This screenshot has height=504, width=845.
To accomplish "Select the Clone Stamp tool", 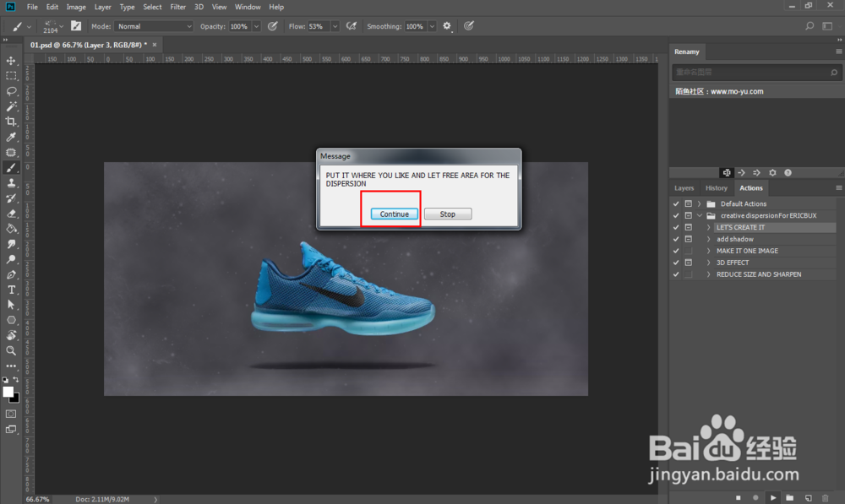I will [11, 183].
